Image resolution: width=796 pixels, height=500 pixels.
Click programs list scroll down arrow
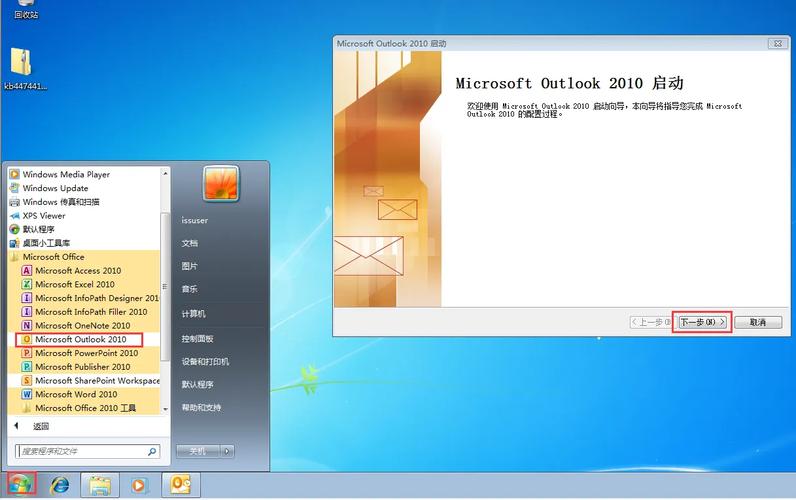pyautogui.click(x=165, y=409)
